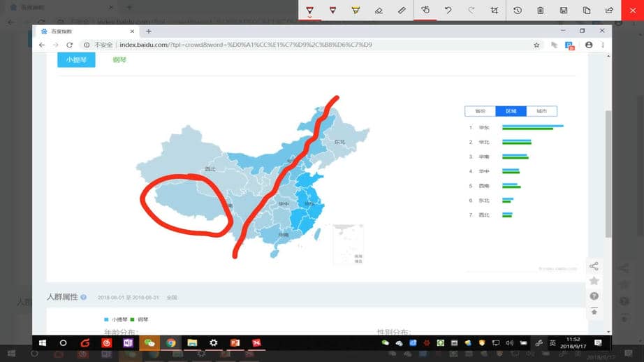This screenshot has width=644, height=362.
Task: Switch to 省份 tab
Action: 480,111
